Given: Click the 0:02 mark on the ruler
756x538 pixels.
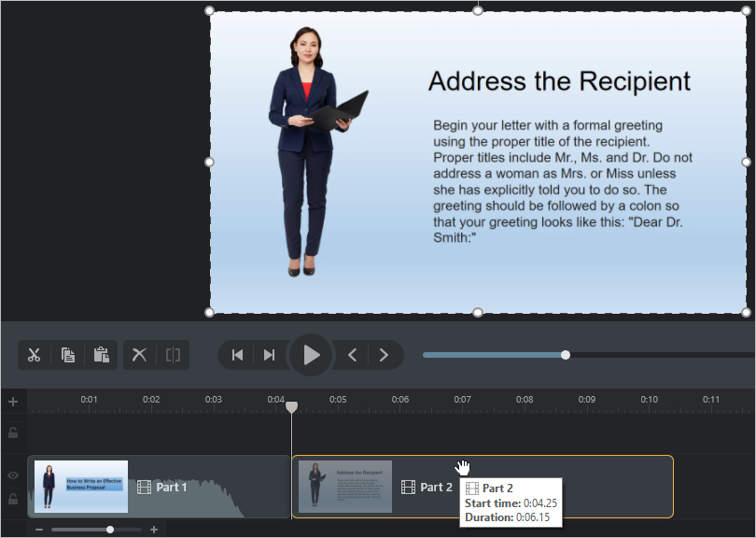Looking at the screenshot, I should [x=151, y=400].
